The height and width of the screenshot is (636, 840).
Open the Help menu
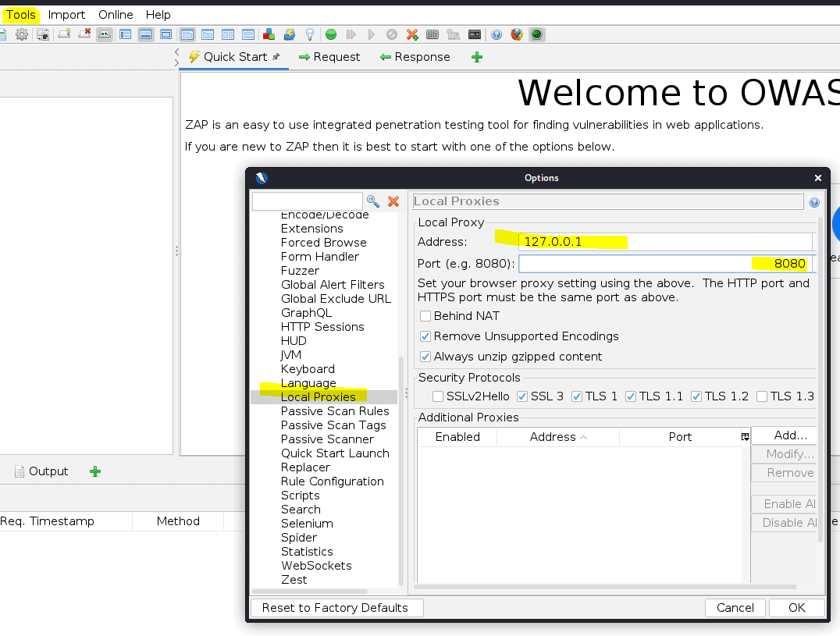tap(158, 15)
